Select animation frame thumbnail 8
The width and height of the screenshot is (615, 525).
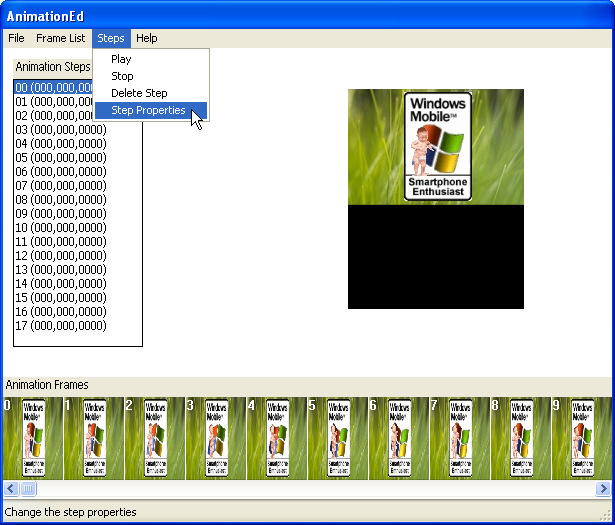[x=521, y=438]
